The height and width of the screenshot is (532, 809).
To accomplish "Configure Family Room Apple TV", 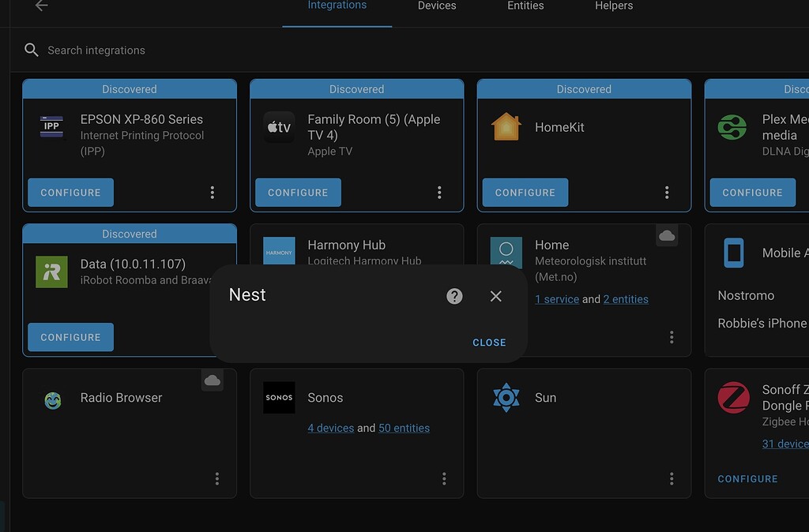I will (x=298, y=193).
